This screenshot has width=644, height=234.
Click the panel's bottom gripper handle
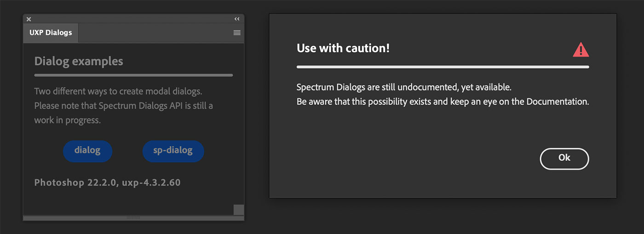[x=133, y=218]
